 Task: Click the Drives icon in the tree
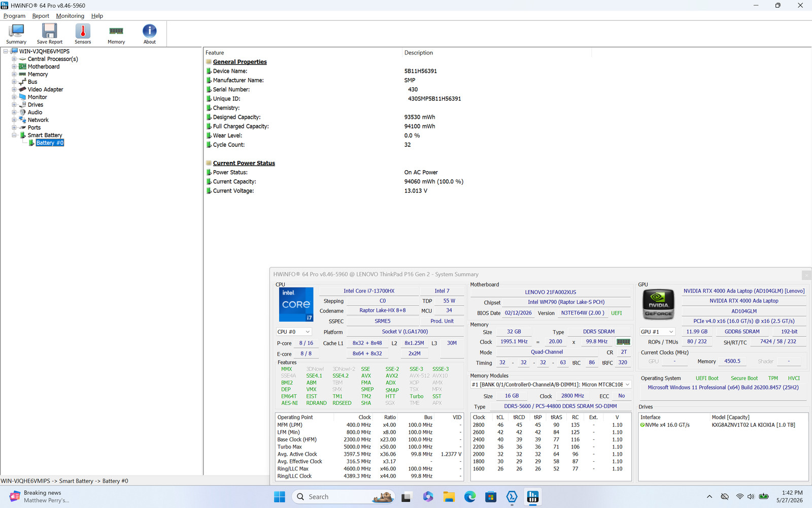tap(22, 105)
